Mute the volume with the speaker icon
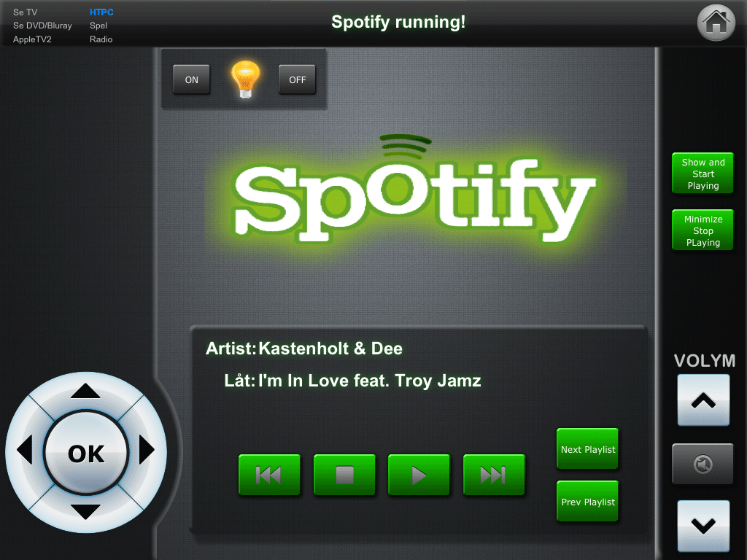The width and height of the screenshot is (747, 560). point(703,464)
